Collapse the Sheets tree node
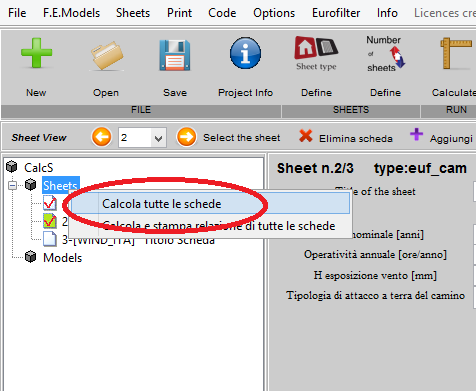This screenshot has width=476, height=391. point(12,185)
